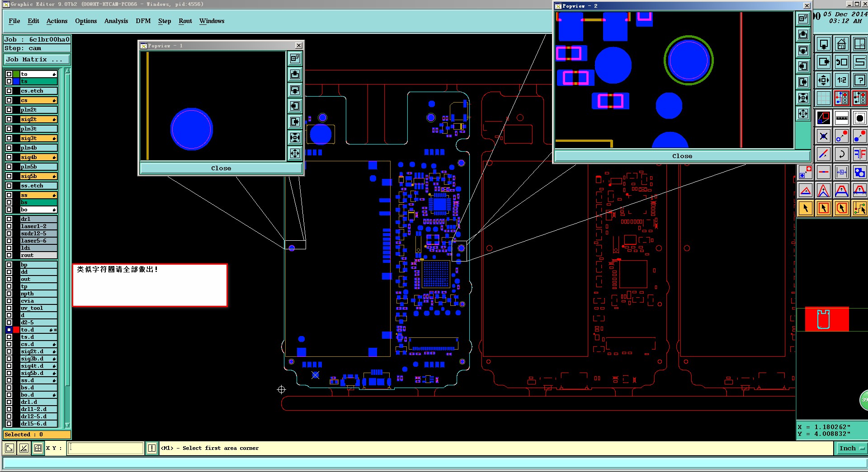Toggle checkbox for layer 'pln3t'
868x472 pixels.
(9, 129)
